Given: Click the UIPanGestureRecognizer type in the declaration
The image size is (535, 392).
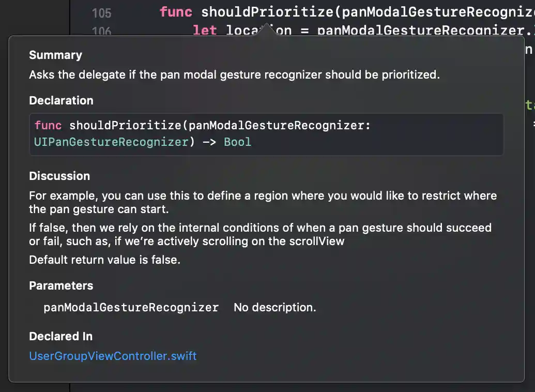Looking at the screenshot, I should coord(110,142).
